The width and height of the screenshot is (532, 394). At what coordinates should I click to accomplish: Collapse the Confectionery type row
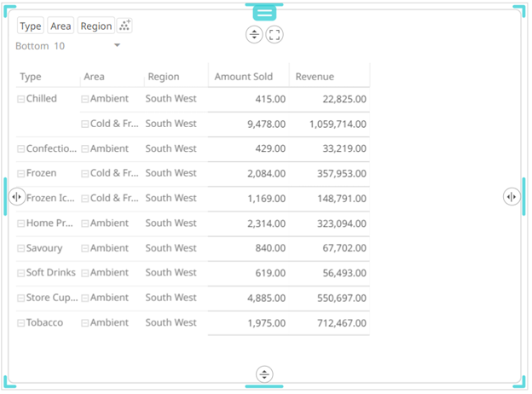tap(21, 149)
